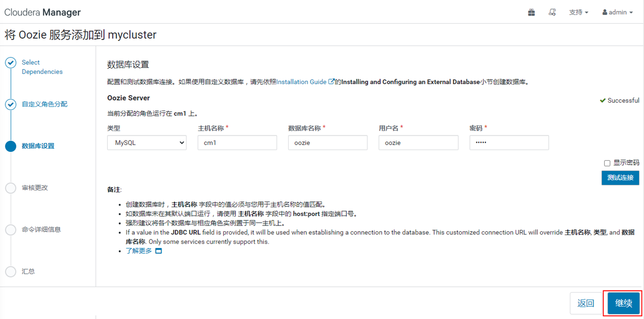Click the Installing and Configuring an External Database text

point(410,82)
